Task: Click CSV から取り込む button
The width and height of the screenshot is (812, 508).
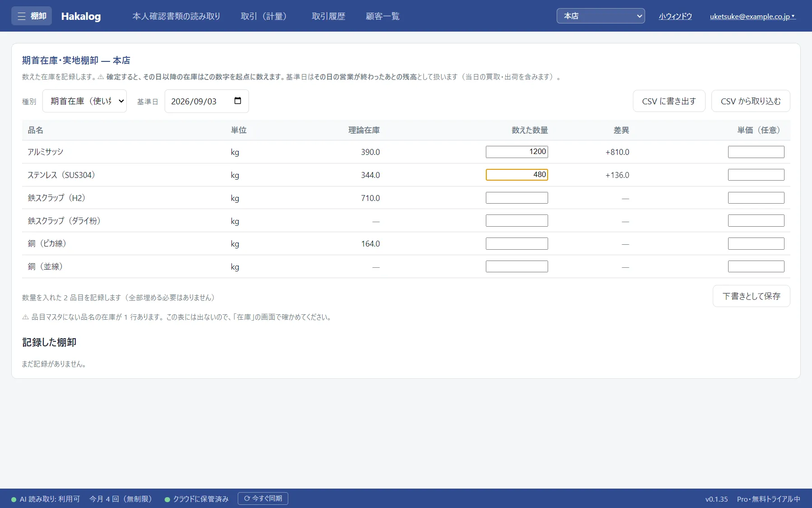Action: tap(751, 101)
